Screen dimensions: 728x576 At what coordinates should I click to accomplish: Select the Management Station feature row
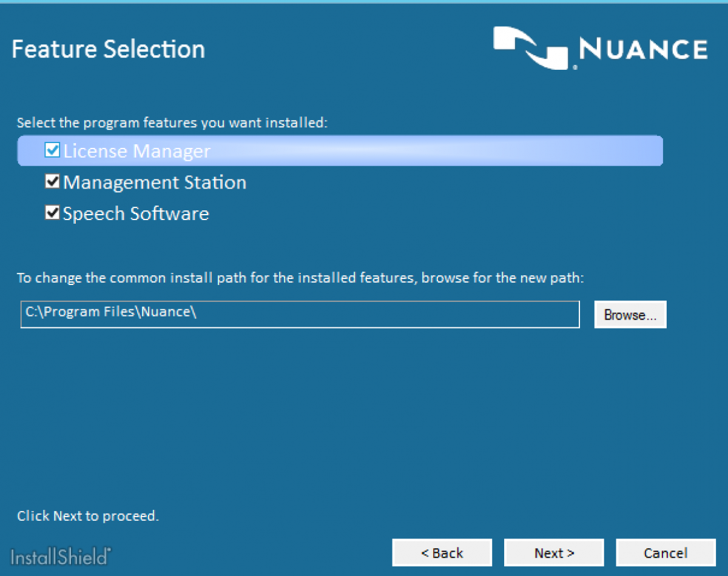(155, 181)
